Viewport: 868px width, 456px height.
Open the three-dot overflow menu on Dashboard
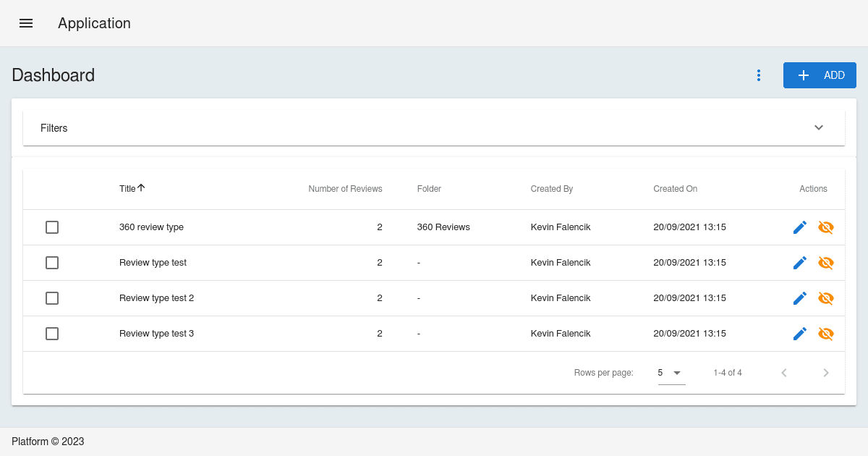758,75
